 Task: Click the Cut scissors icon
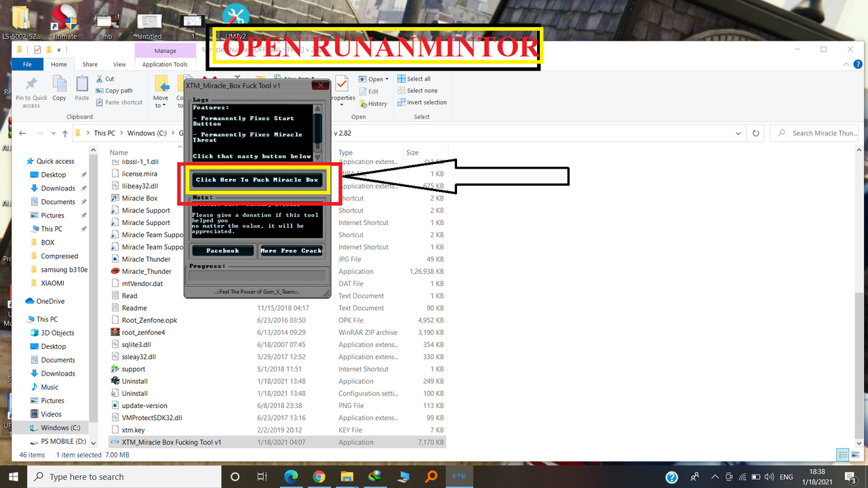tap(100, 79)
